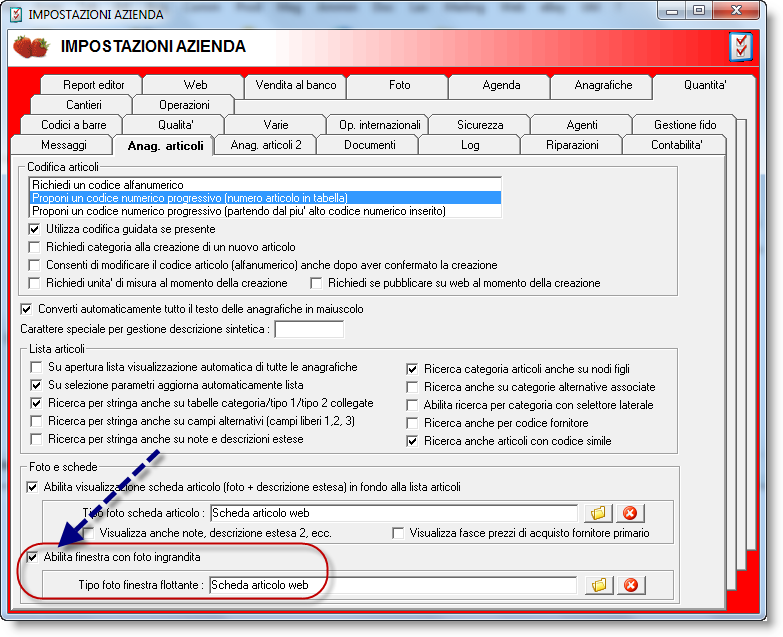This screenshot has width=783, height=637.
Task: Toggle Ricerca categoria articoli anche su nodi figli
Action: pyautogui.click(x=412, y=369)
